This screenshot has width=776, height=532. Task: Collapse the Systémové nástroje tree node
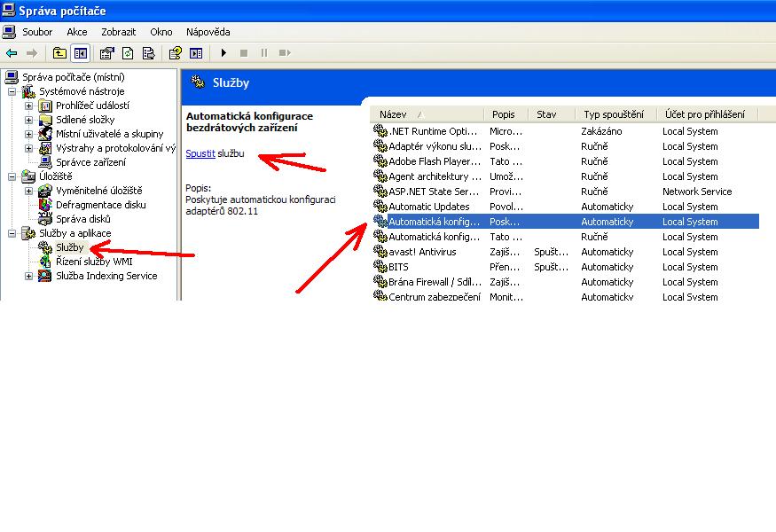[12, 91]
